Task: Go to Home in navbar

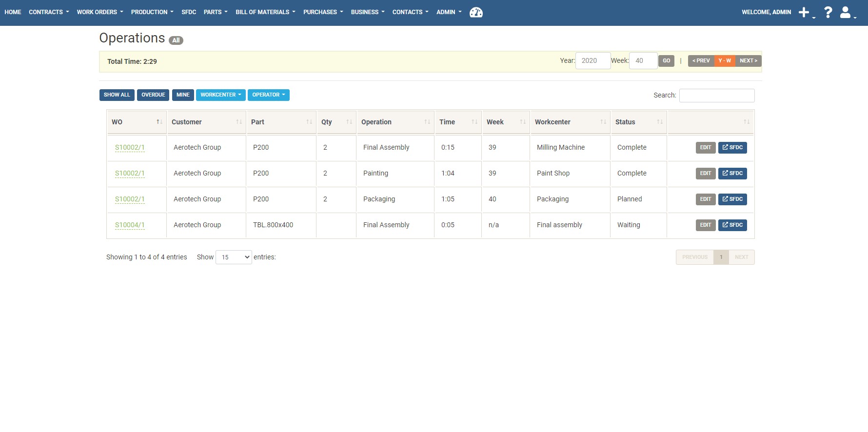Action: coord(13,12)
